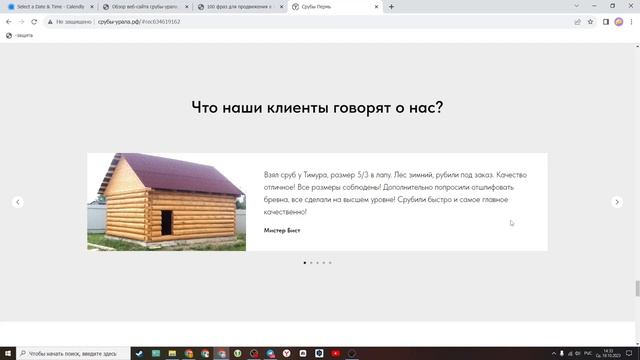Share this page via the share icon

click(x=577, y=22)
